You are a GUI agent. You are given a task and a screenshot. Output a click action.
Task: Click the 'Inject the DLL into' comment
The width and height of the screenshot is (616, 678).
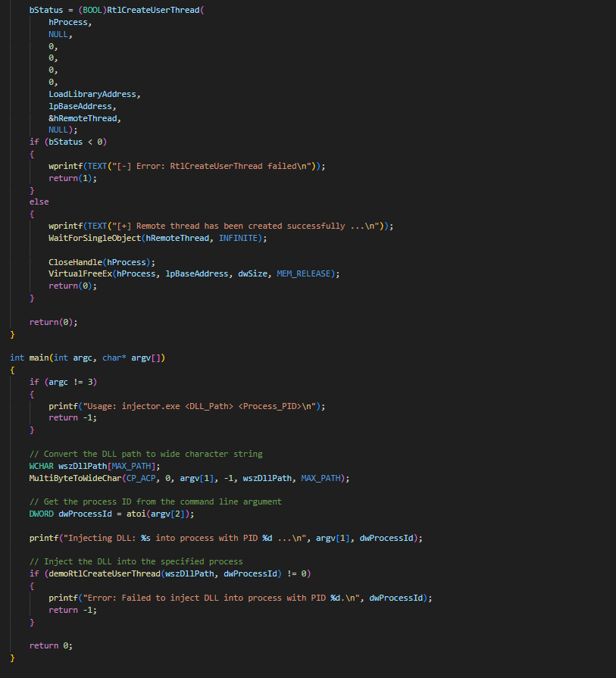[x=136, y=561]
